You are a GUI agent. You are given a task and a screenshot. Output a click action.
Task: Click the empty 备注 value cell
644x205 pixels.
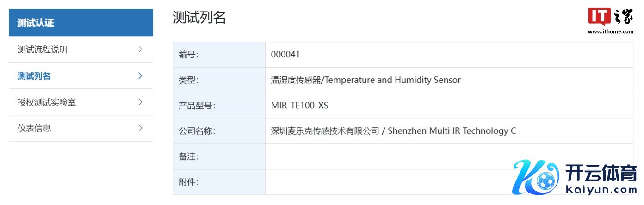tap(389, 156)
